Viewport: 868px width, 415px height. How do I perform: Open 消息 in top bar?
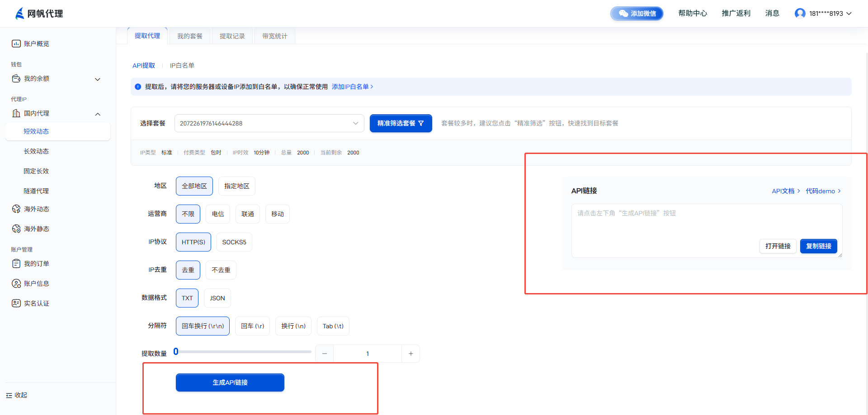pyautogui.click(x=772, y=14)
